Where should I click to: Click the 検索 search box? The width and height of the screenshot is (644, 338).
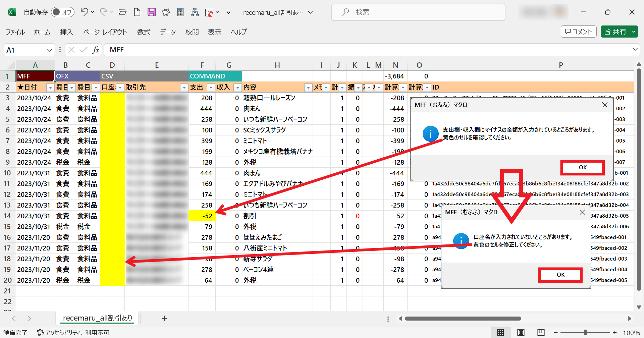coord(418,12)
